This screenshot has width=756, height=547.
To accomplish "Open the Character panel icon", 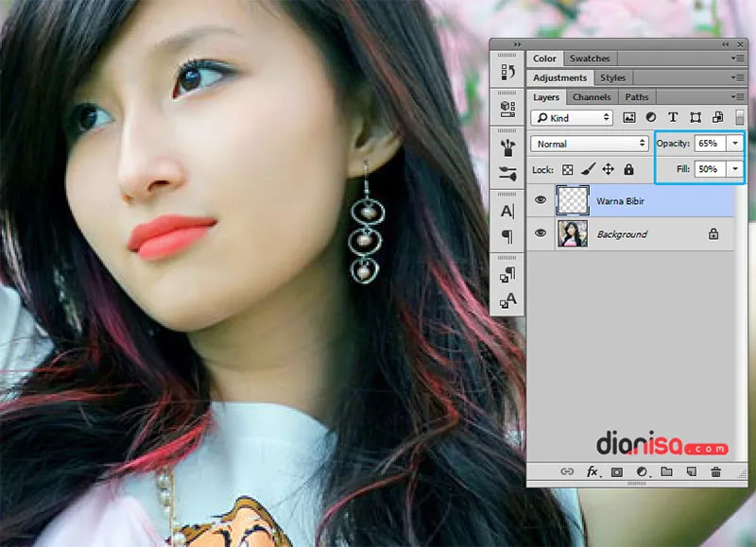I will click(x=507, y=210).
